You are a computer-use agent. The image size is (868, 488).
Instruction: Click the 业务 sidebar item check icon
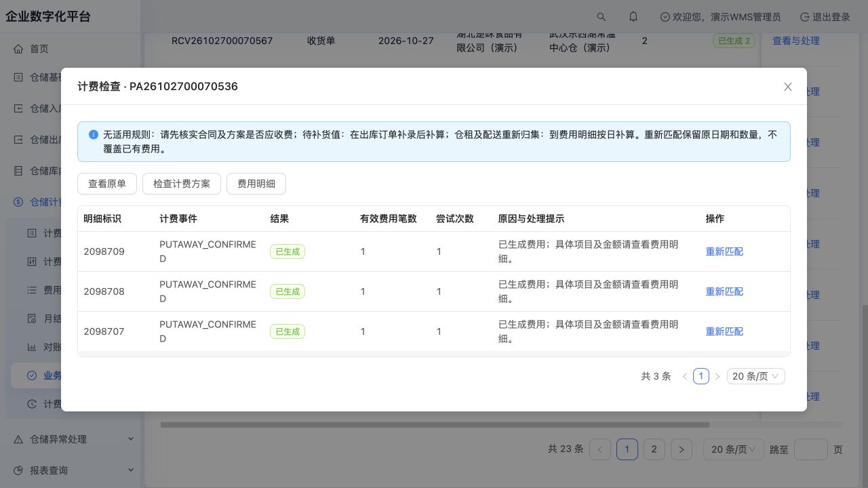(32, 375)
